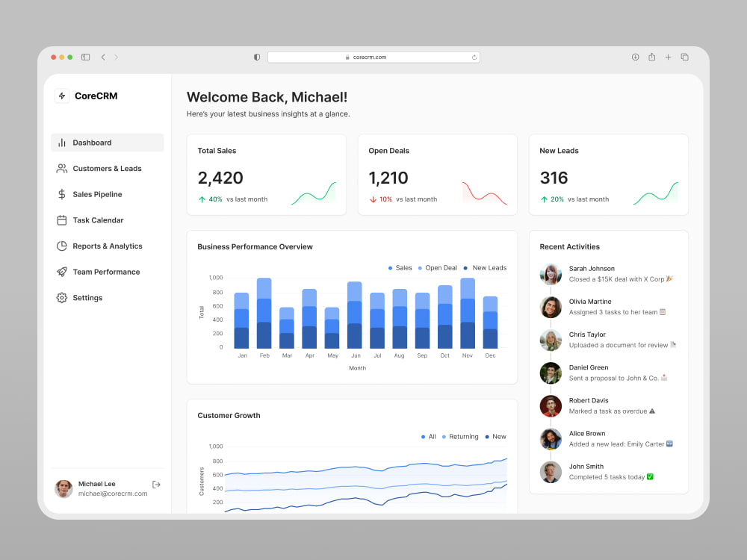Screen dimensions: 747x560
Task: Click the privacy shield icon near address bar
Action: click(257, 57)
